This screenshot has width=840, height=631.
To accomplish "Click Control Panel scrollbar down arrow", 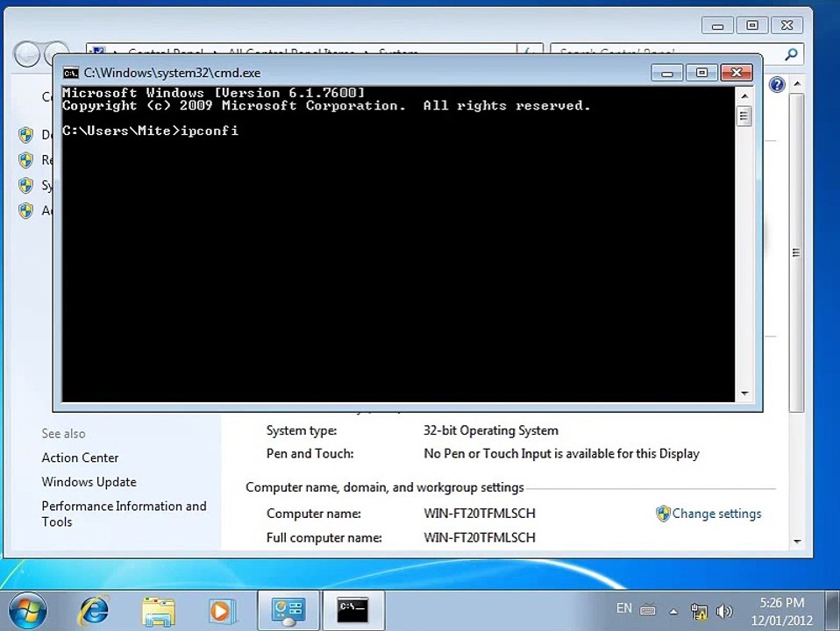I will (797, 542).
